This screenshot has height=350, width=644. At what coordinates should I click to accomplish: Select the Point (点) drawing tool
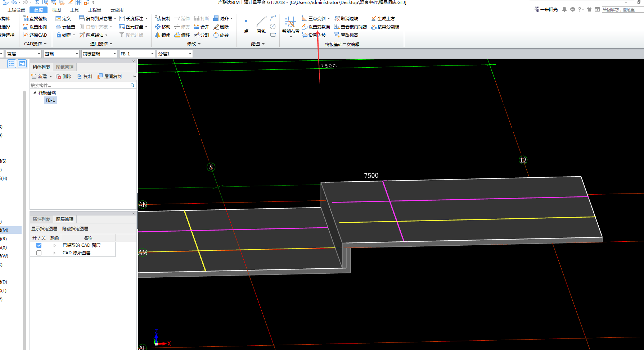tap(246, 24)
